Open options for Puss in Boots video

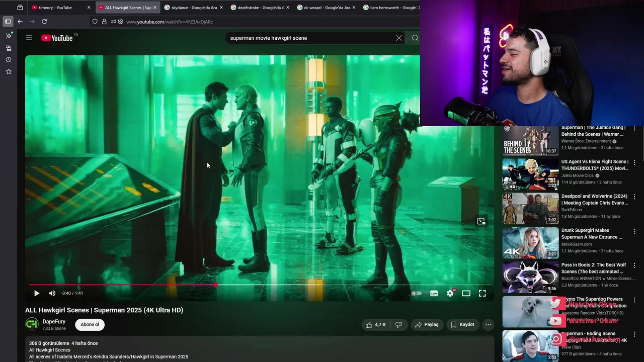(634, 265)
